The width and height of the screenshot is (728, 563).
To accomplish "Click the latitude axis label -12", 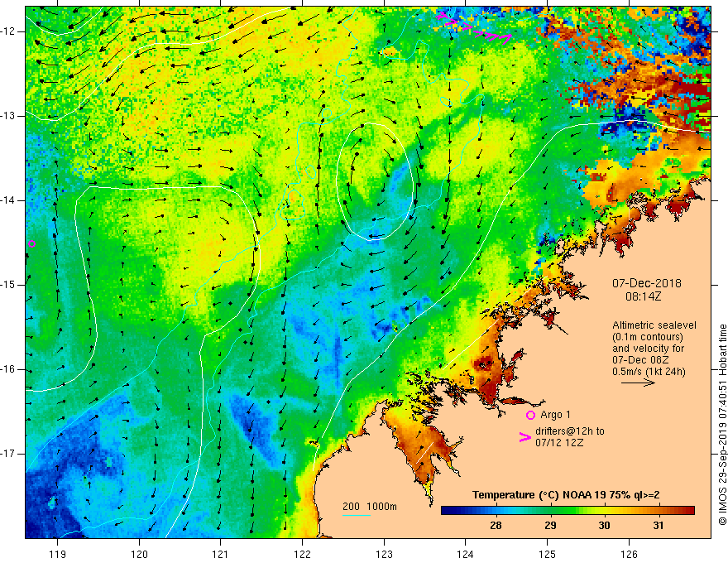I will click(x=8, y=31).
